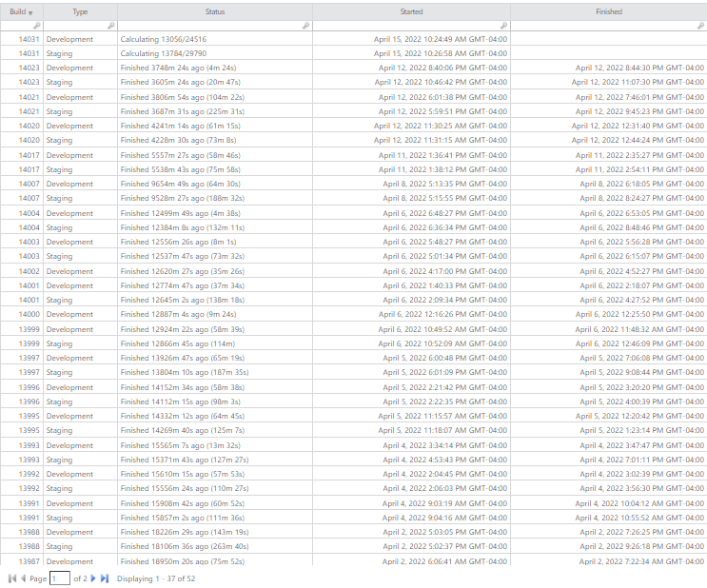
Task: Sort by the Status column header
Action: pos(215,11)
